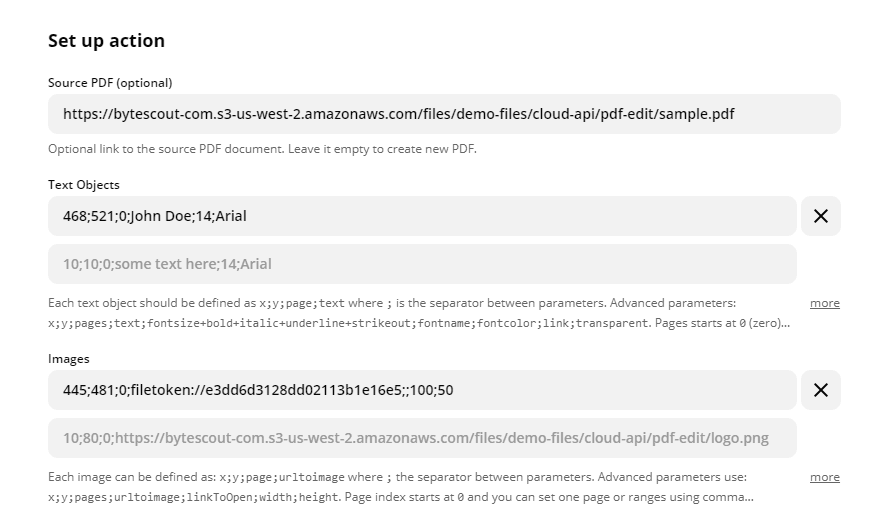Screen dimensions: 888x522
Task: Click the 'Source PDF (optional)' label
Action: pos(110,83)
